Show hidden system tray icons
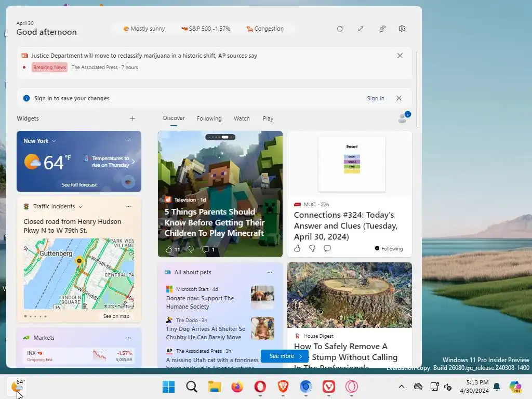 (x=402, y=387)
